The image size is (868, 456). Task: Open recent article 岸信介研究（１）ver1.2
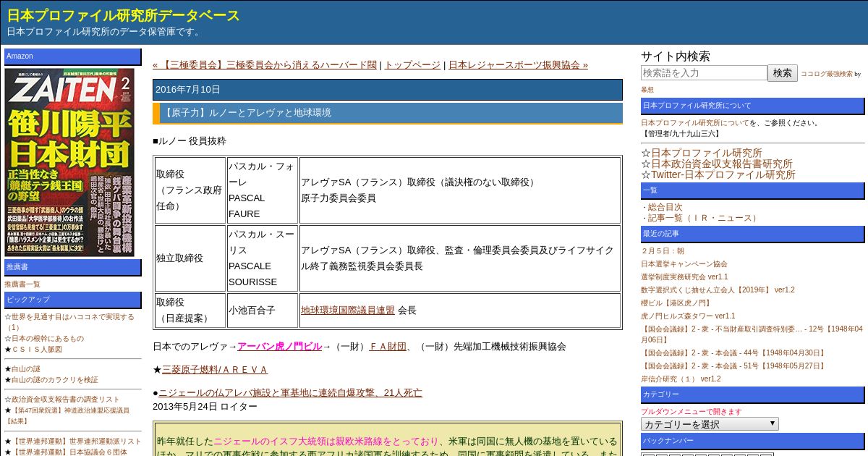tap(681, 379)
